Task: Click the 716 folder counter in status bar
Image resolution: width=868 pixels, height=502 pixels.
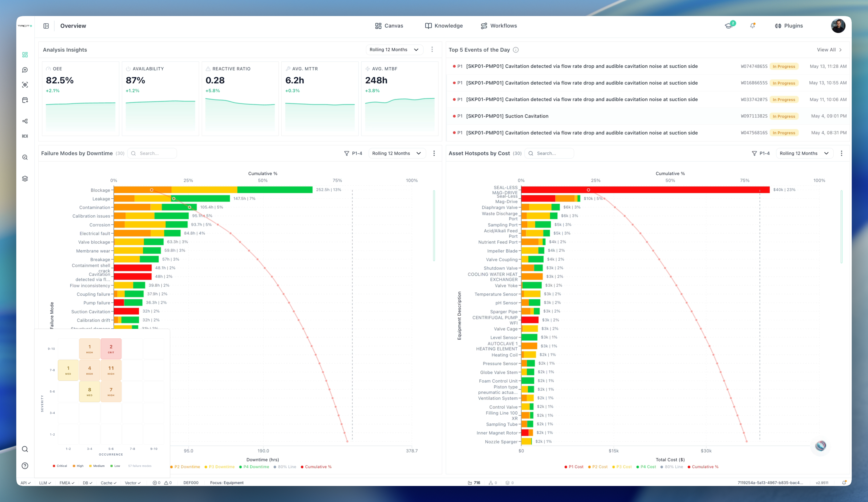Action: click(474, 483)
